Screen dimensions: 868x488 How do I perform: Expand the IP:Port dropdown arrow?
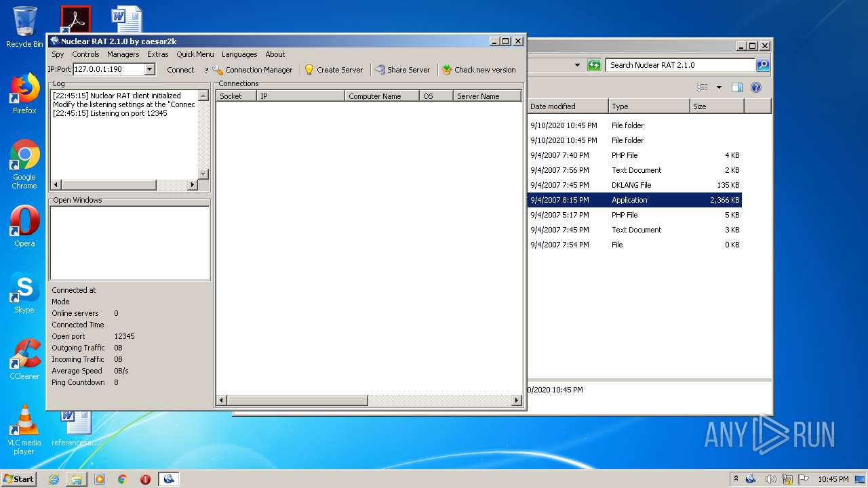point(149,69)
